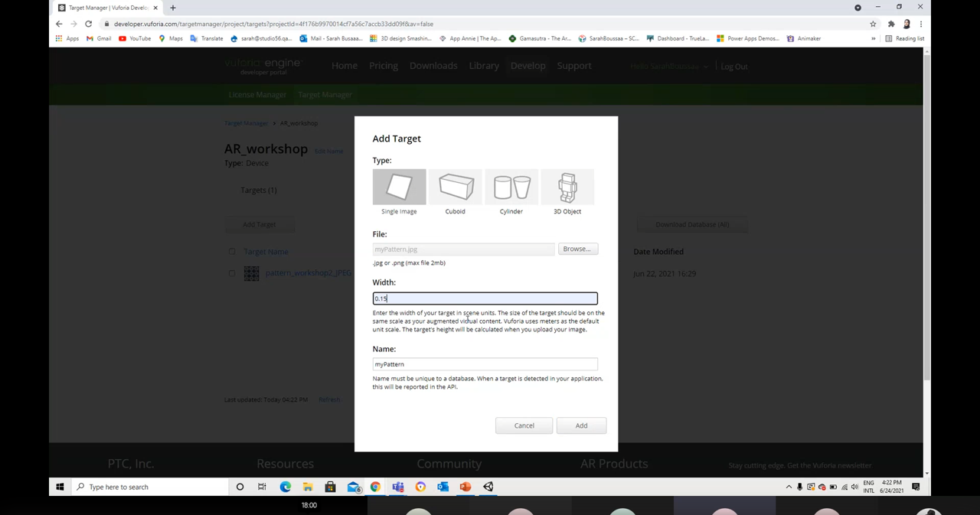Click the Width input field

point(485,298)
